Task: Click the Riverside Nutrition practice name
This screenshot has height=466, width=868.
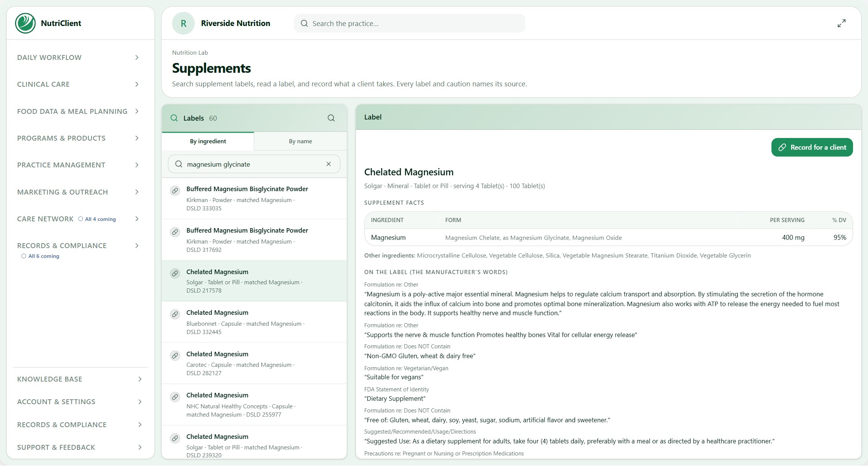Action: (235, 23)
